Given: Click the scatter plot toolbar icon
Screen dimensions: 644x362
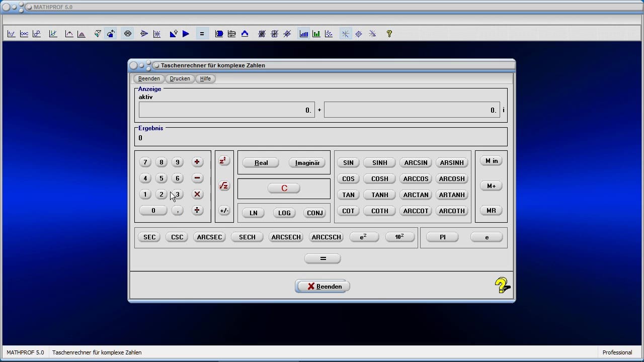Looking at the screenshot, I should pyautogui.click(x=329, y=34).
